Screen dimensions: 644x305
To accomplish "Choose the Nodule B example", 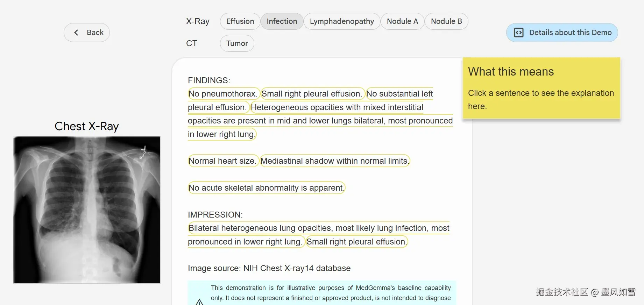I will point(446,21).
